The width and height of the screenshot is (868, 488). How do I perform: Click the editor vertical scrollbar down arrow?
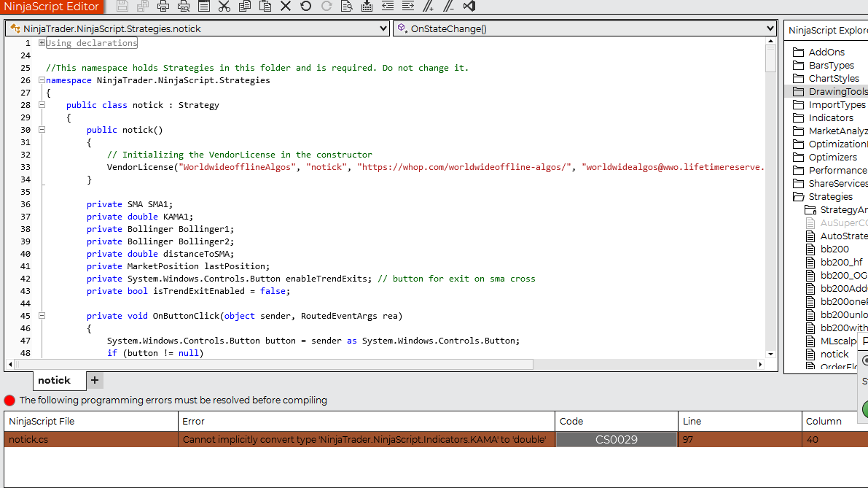[x=770, y=354]
